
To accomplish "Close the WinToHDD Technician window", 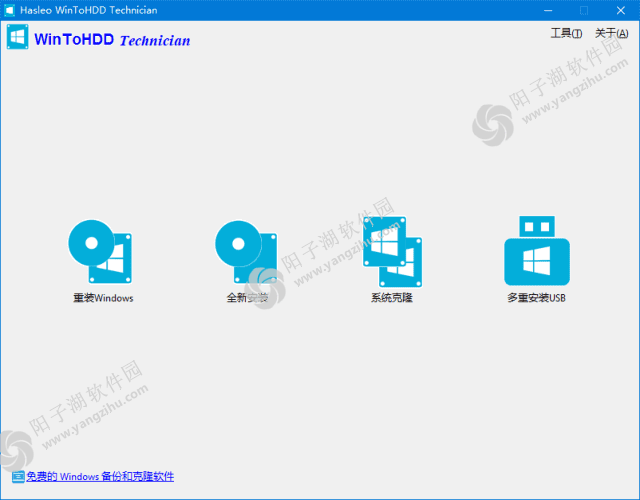I will tap(621, 10).
